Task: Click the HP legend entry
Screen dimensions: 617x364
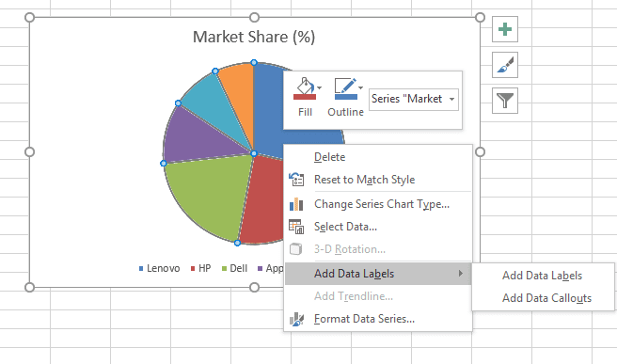Action: tap(200, 268)
